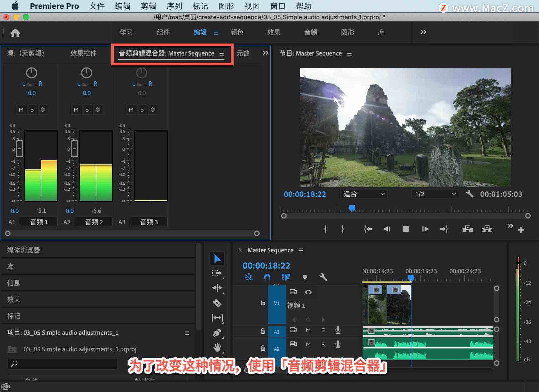Screen dimensions: 539x392
Task: Mute the 音频 1 channel in the audio clip mixer
Action: pyautogui.click(x=21, y=110)
